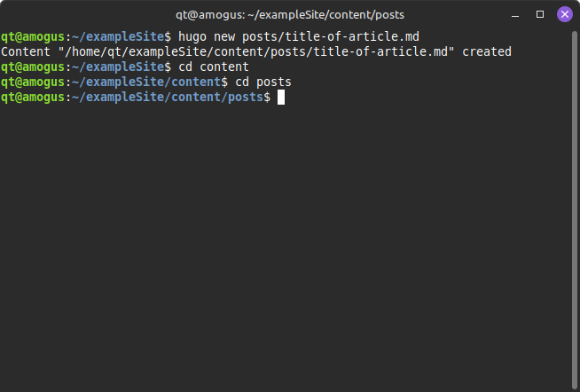Click the word "posts" in the "cd posts" command
Image resolution: width=580 pixels, height=392 pixels.
(274, 82)
